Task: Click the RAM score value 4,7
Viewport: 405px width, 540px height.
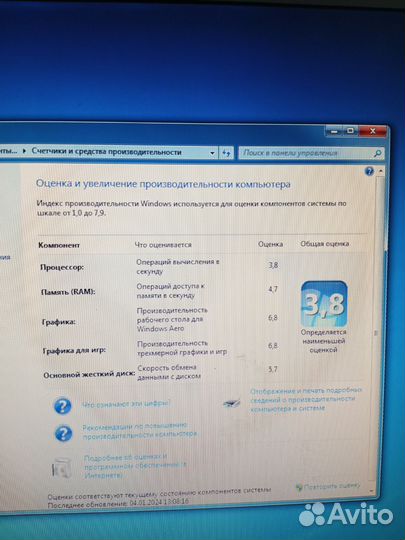Action: coord(273,289)
